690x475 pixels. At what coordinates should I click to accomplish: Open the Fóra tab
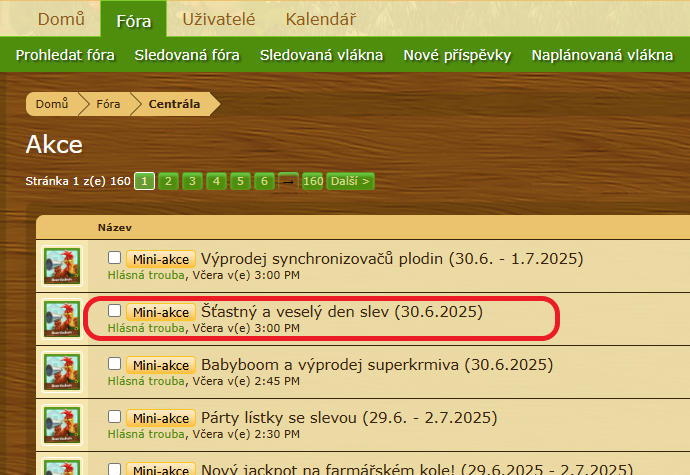[133, 19]
